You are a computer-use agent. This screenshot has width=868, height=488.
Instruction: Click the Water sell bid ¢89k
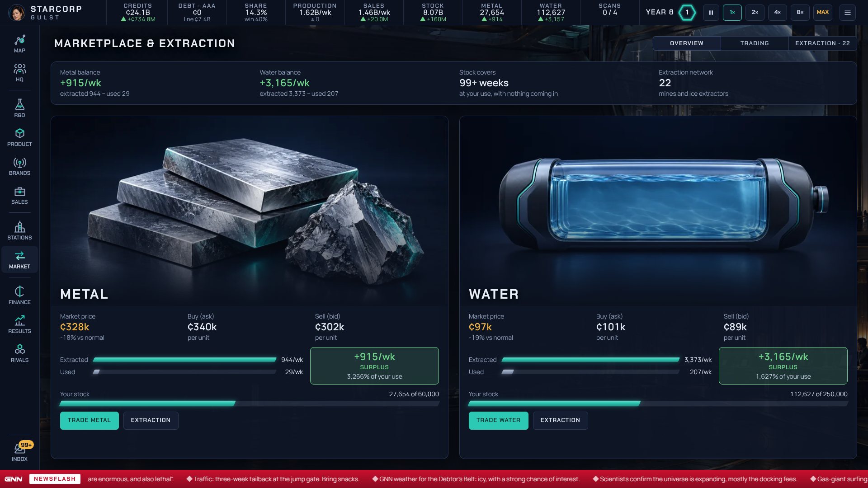point(736,327)
